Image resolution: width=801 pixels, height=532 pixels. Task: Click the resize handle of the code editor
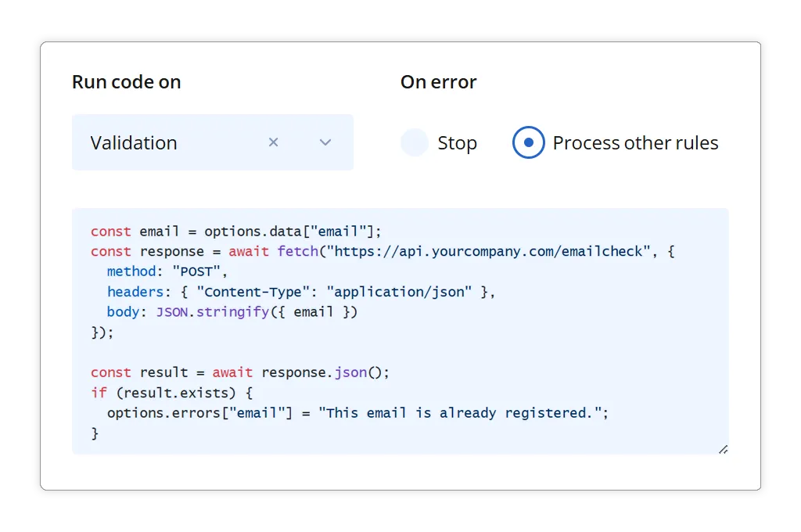pyautogui.click(x=723, y=449)
